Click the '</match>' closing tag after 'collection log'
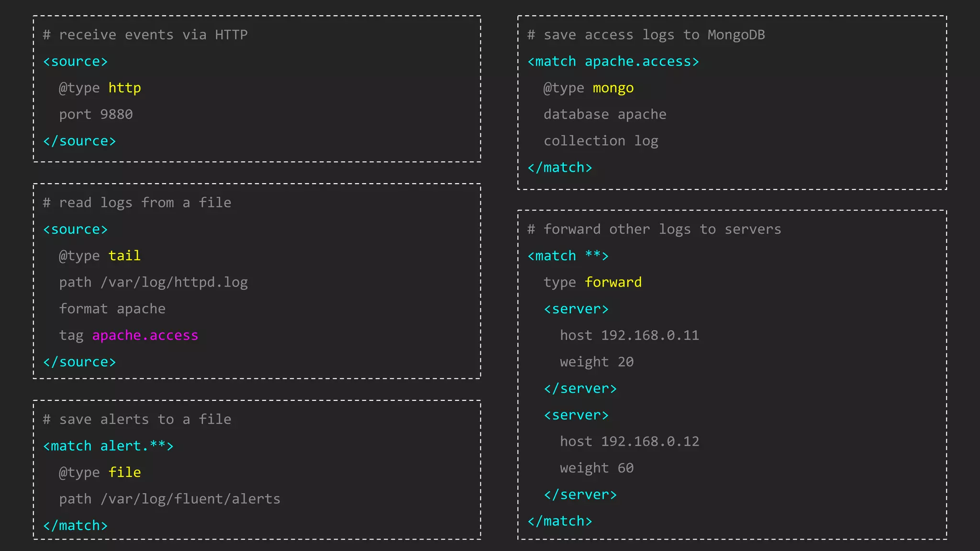The height and width of the screenshot is (551, 980). coord(560,168)
